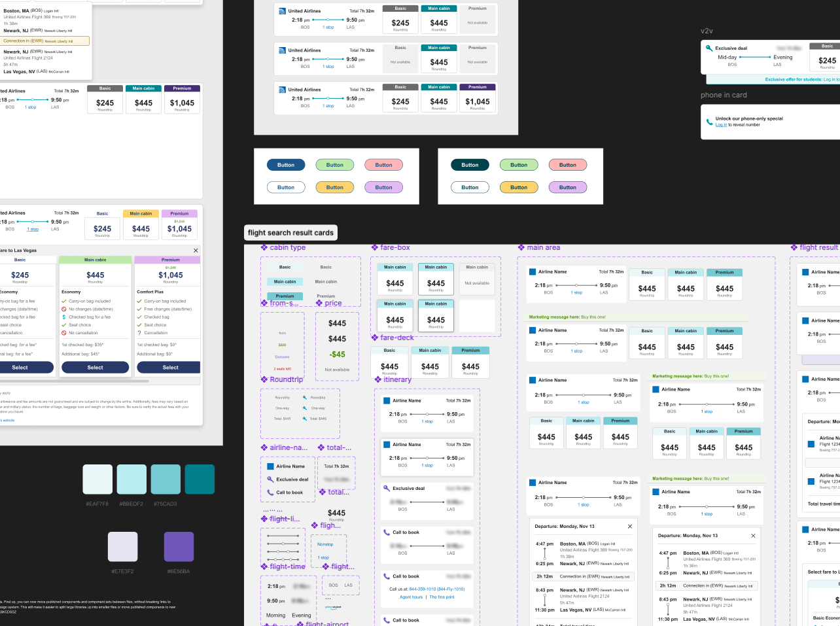Select Call to book icon in airline-name component
840x626 pixels.
pyautogui.click(x=270, y=493)
